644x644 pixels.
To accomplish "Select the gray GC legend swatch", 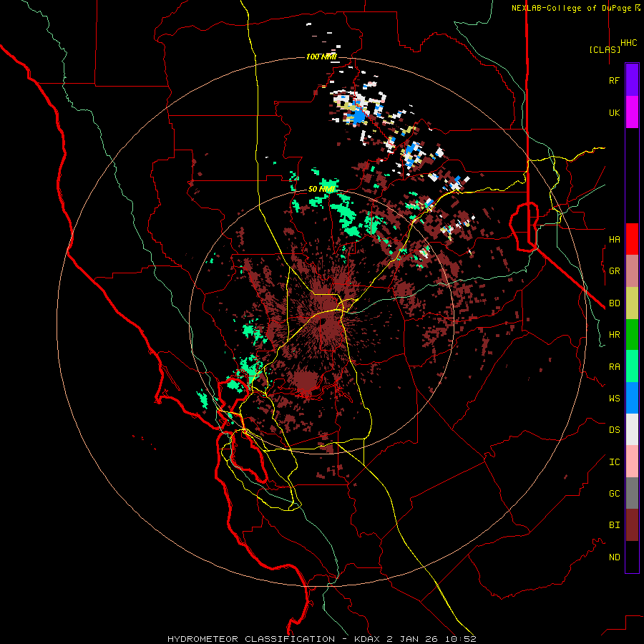I will tap(632, 493).
